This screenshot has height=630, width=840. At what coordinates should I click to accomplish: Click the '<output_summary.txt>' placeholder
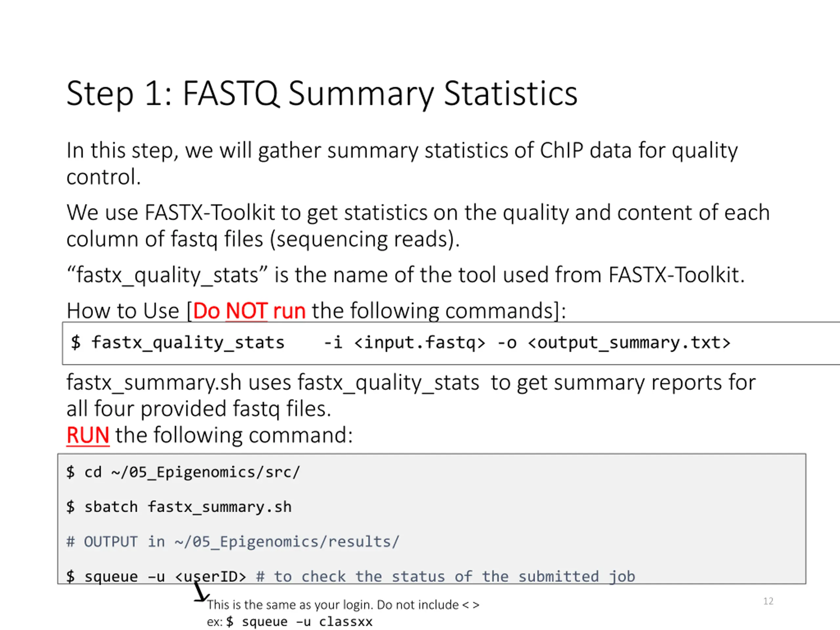(x=629, y=343)
